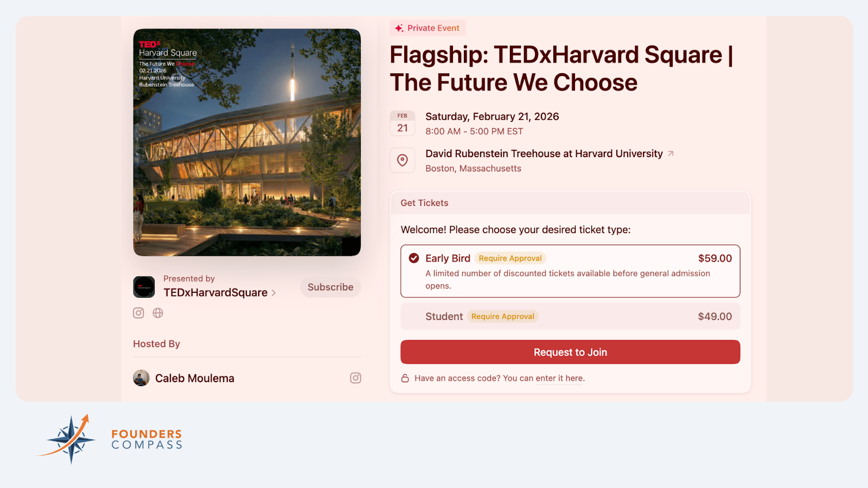Click the map pin location icon
The width and height of the screenshot is (868, 488).
403,160
